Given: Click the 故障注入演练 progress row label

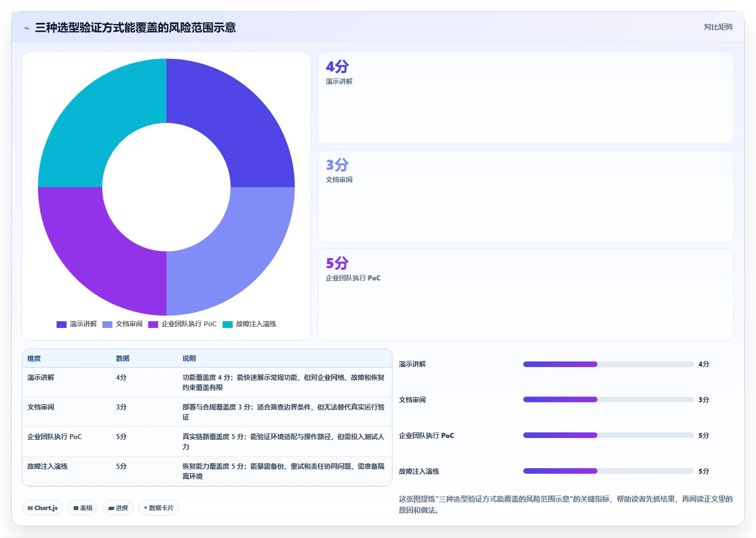Looking at the screenshot, I should click(x=419, y=472).
